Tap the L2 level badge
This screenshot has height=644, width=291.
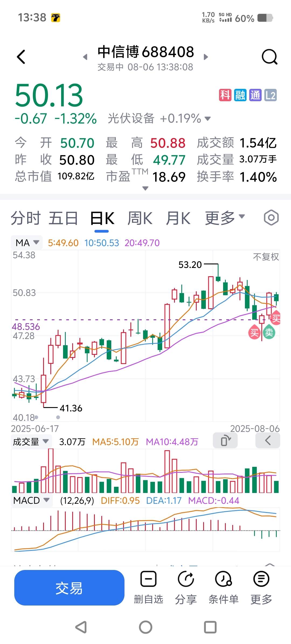[x=271, y=95]
